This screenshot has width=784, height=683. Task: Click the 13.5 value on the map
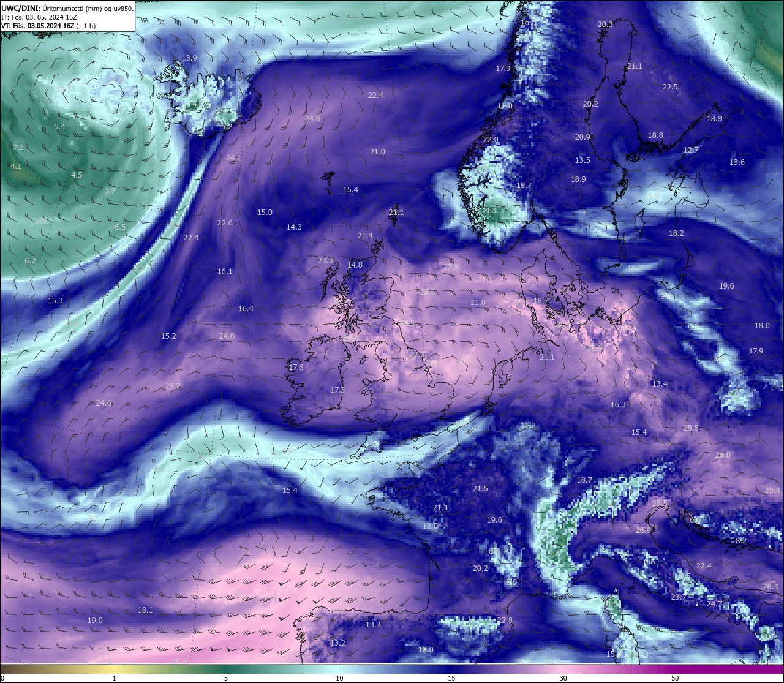click(x=582, y=160)
